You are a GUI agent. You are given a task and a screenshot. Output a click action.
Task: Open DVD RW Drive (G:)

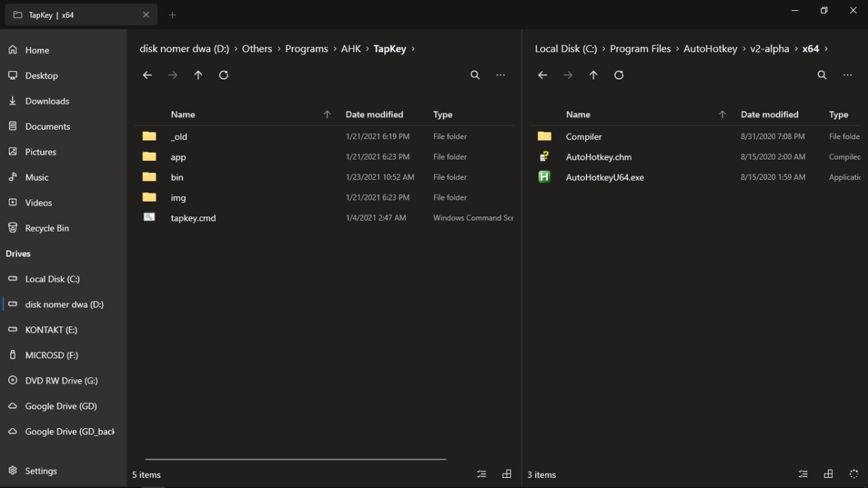point(64,381)
